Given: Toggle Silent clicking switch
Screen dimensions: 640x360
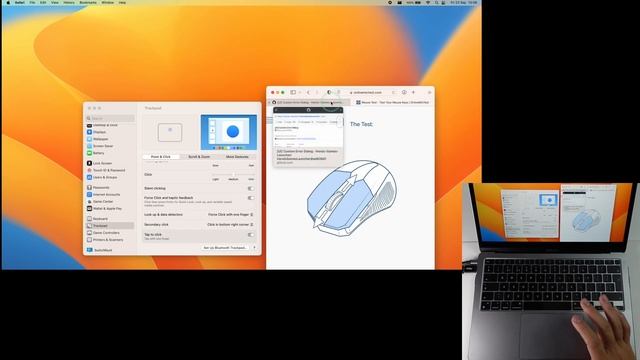Looking at the screenshot, I should [251, 189].
